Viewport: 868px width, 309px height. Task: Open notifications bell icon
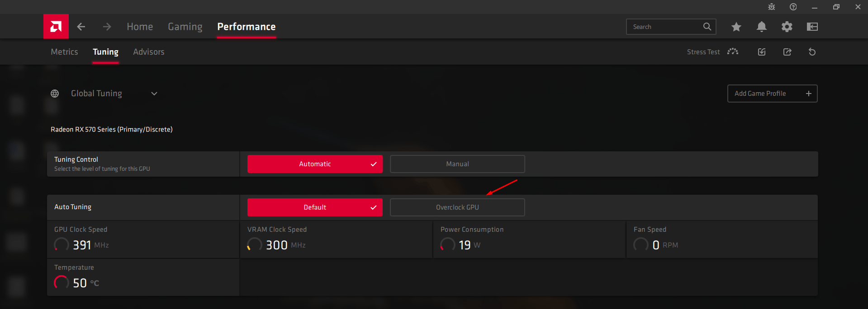pos(762,27)
